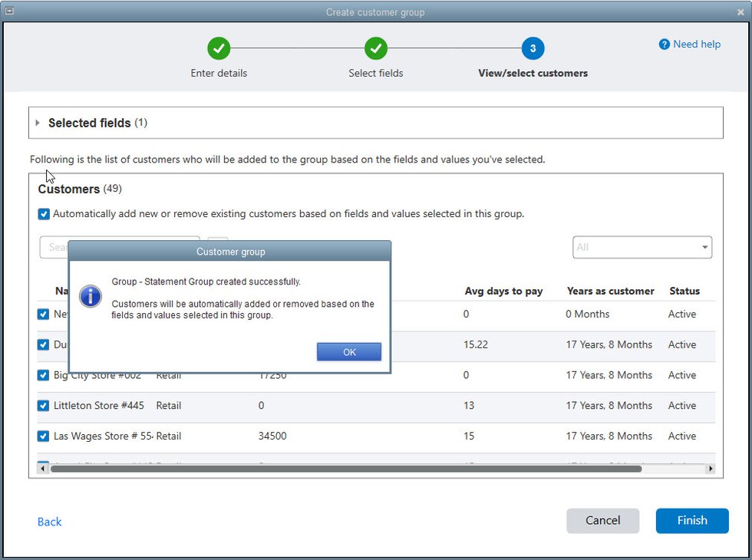This screenshot has height=560, width=752.
Task: Click the Back link
Action: (x=49, y=522)
